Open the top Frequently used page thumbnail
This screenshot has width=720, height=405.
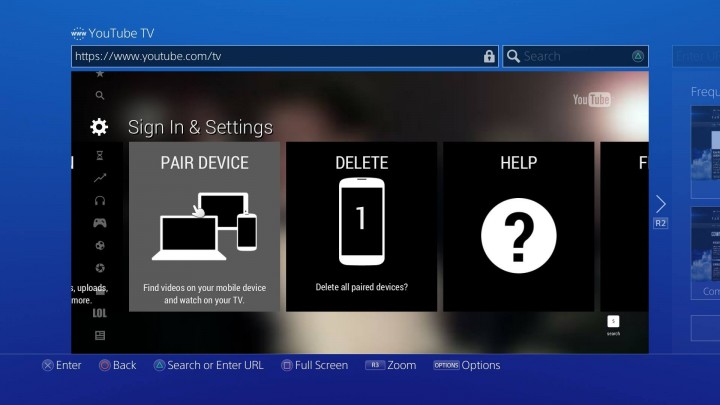(x=705, y=145)
